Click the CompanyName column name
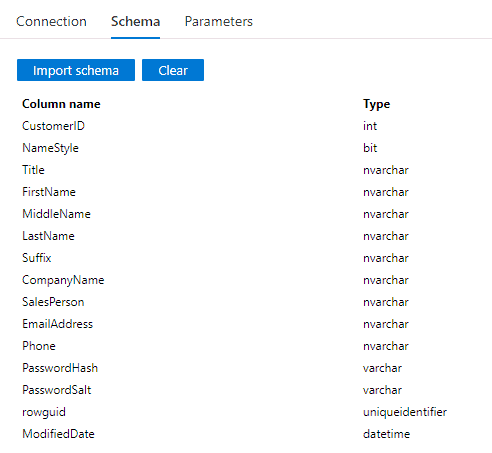Viewport: 492px width, 453px height. (63, 280)
